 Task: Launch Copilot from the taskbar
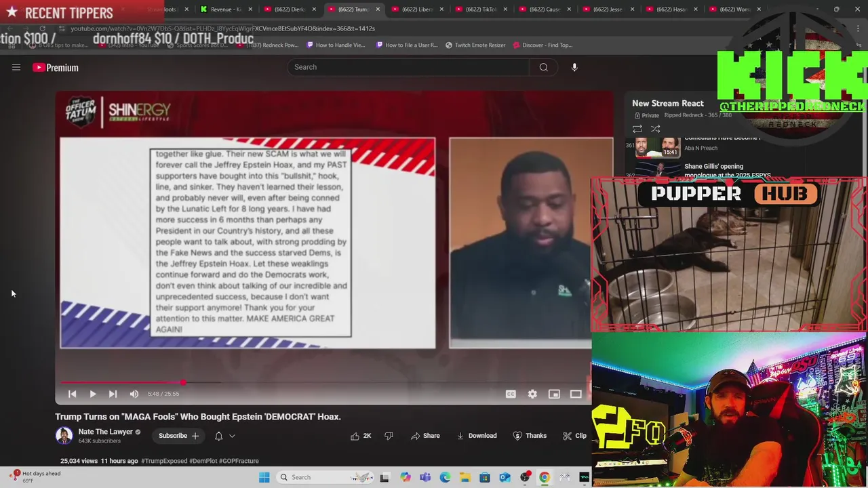405,477
